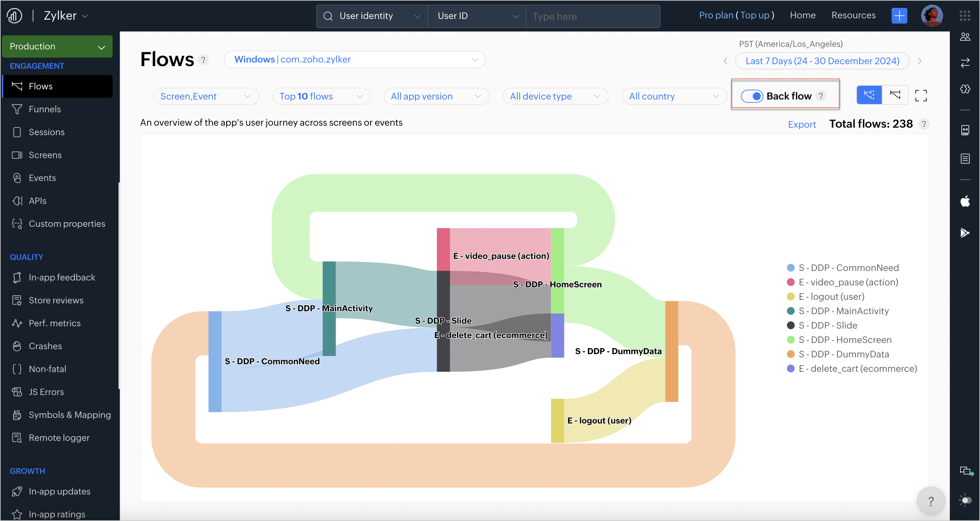Click the fullscreen expand icon
Image resolution: width=980 pixels, height=521 pixels.
(x=921, y=96)
